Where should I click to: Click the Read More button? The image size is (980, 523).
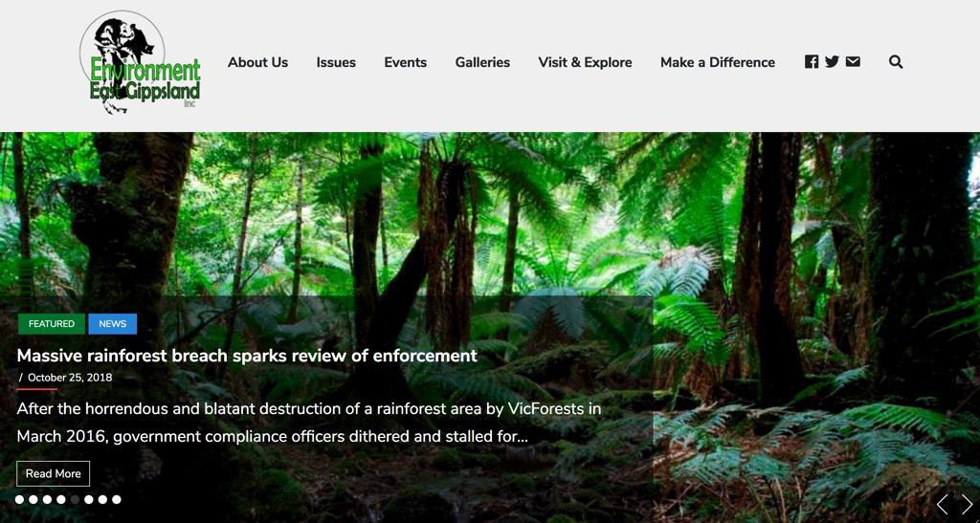coord(54,473)
